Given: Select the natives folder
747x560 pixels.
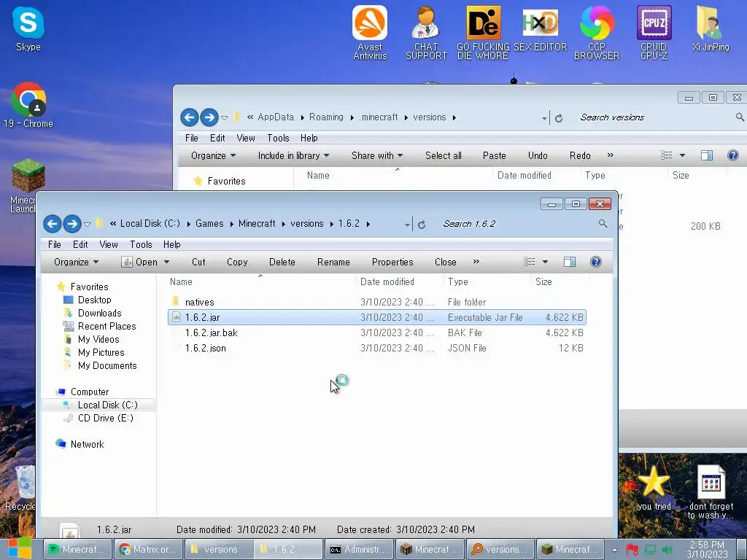Looking at the screenshot, I should [376, 302].
